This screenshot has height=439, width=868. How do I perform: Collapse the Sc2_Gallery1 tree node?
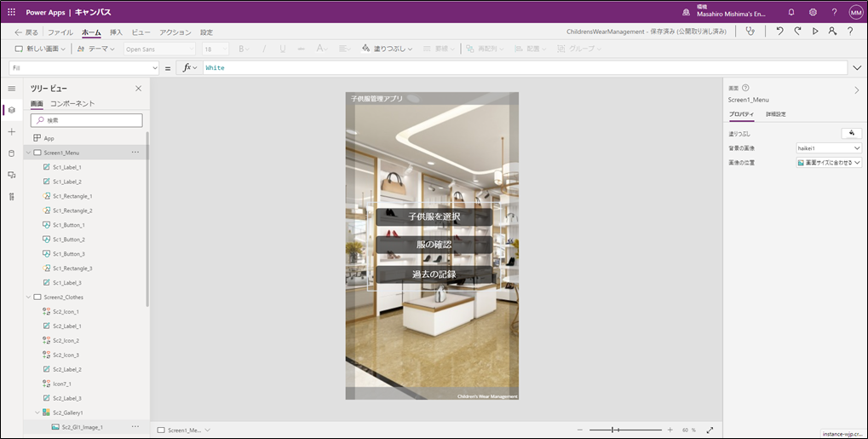click(37, 413)
